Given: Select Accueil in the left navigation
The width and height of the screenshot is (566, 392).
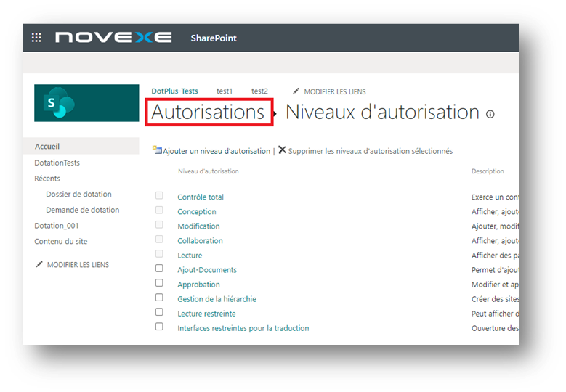Looking at the screenshot, I should point(47,147).
